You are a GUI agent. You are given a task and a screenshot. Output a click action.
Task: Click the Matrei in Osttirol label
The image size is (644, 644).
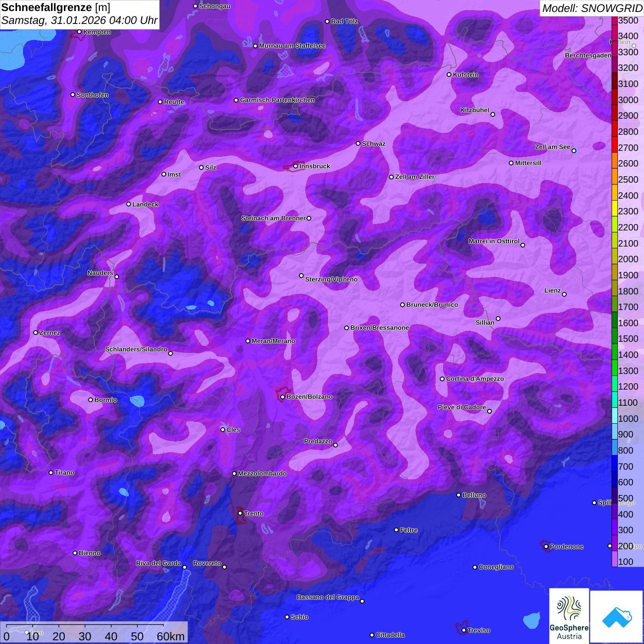tap(494, 241)
